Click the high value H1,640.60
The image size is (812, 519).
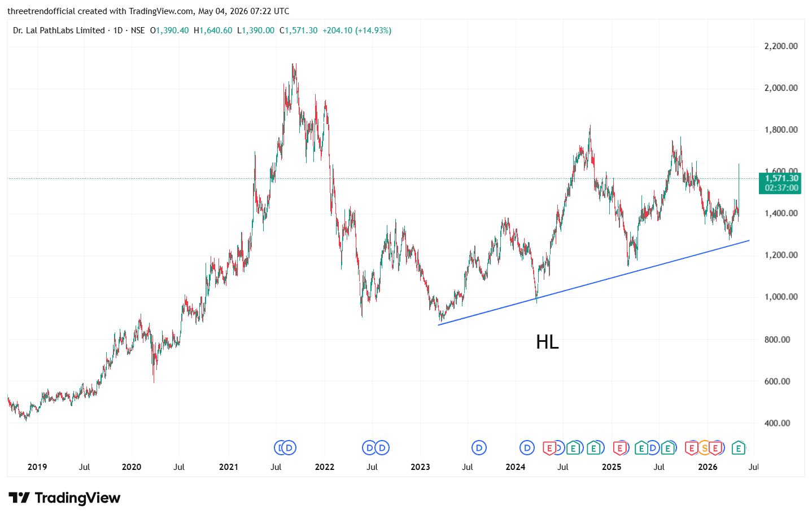[x=213, y=30]
